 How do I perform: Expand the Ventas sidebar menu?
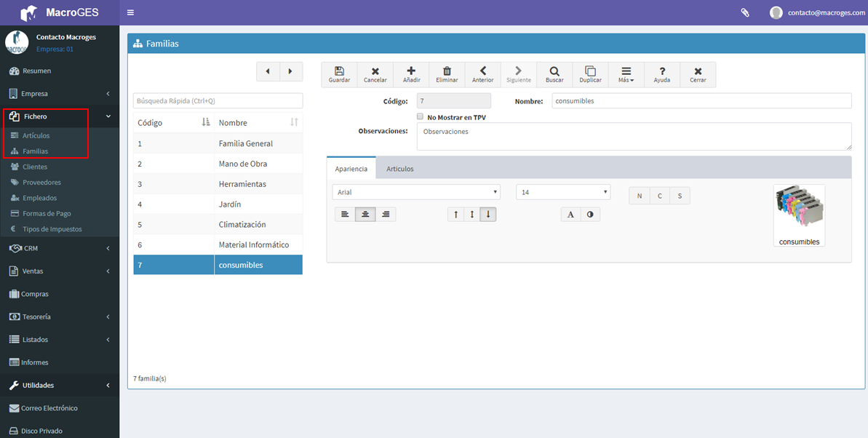click(x=59, y=271)
